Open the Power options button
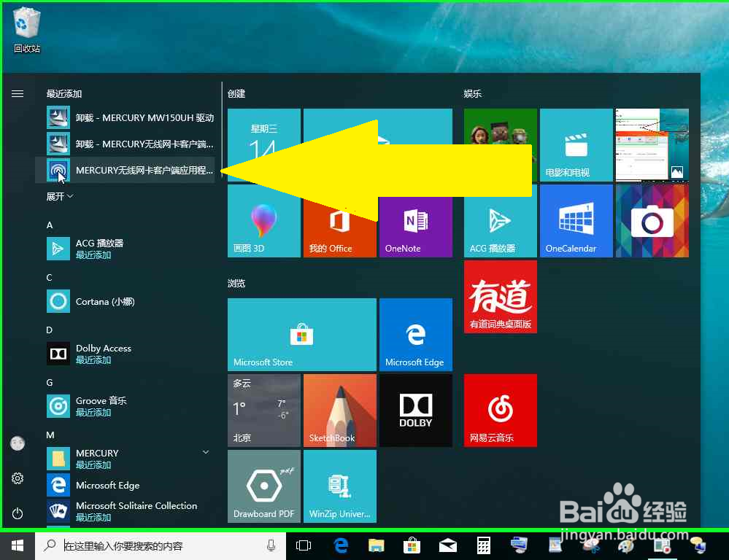Image resolution: width=729 pixels, height=560 pixels. (18, 513)
